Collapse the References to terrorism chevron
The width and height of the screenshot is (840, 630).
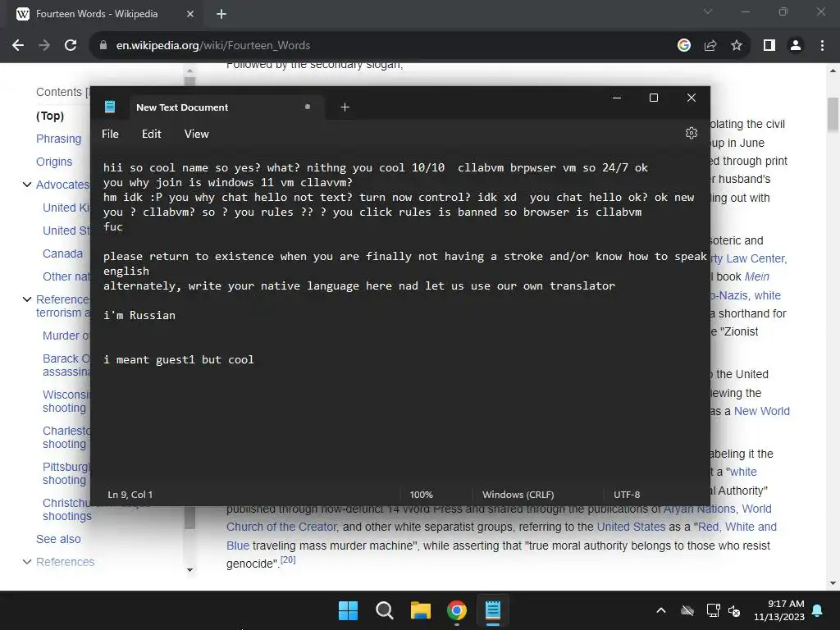click(27, 299)
